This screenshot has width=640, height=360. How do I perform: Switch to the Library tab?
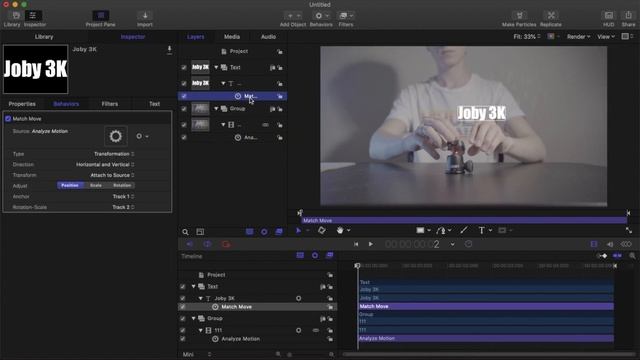[44, 37]
